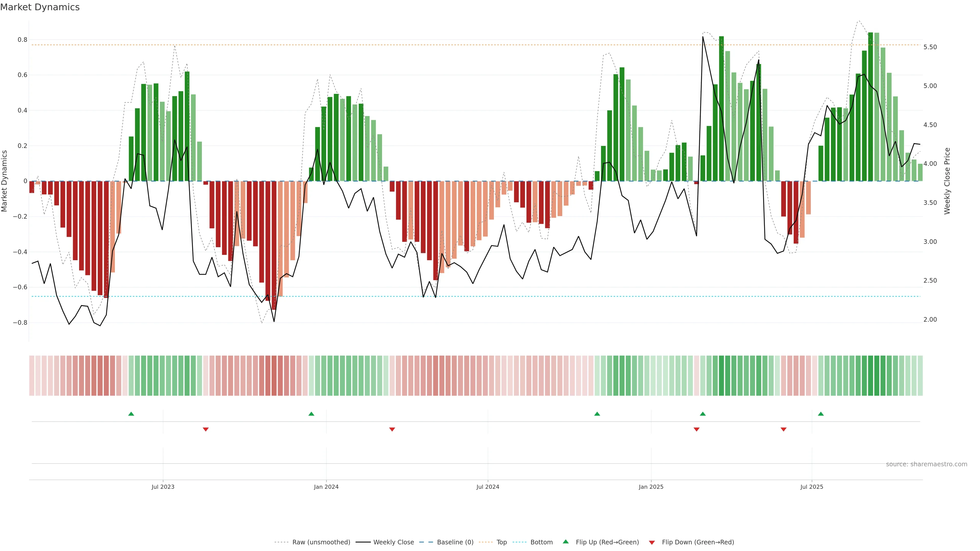980x551 pixels.
Task: Toggle the Bottom legend entry
Action: 541,542
